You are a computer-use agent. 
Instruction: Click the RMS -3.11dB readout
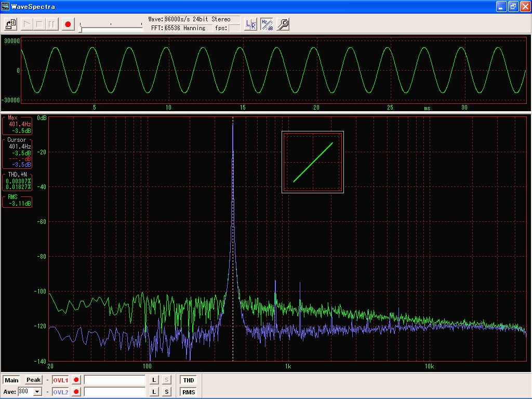[17, 201]
